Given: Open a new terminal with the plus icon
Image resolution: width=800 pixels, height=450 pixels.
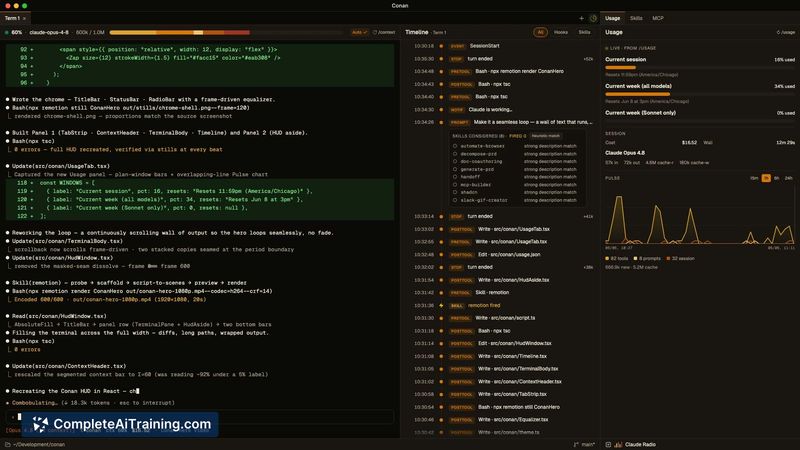Looking at the screenshot, I should click(x=581, y=18).
